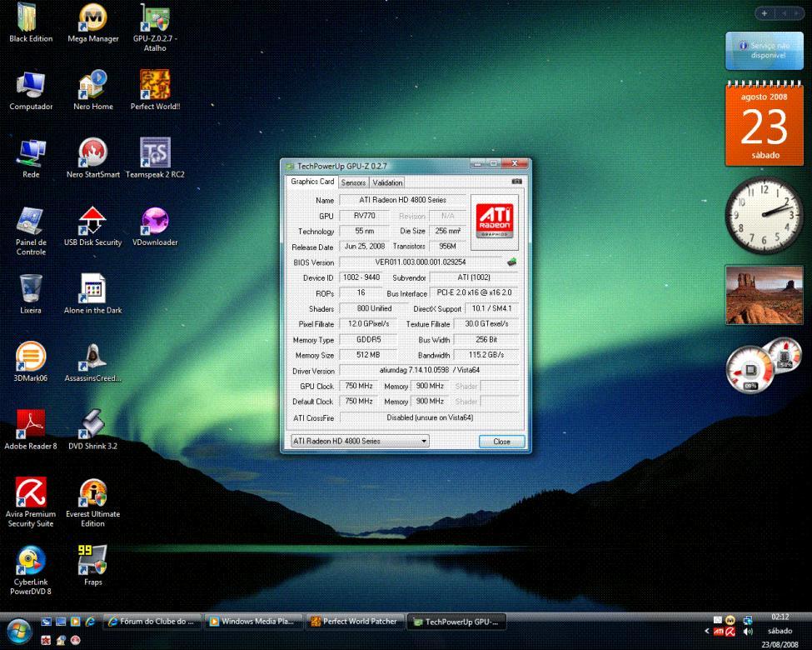Select the Everest Ultimate Edition icon
This screenshot has height=650, width=812.
93,502
